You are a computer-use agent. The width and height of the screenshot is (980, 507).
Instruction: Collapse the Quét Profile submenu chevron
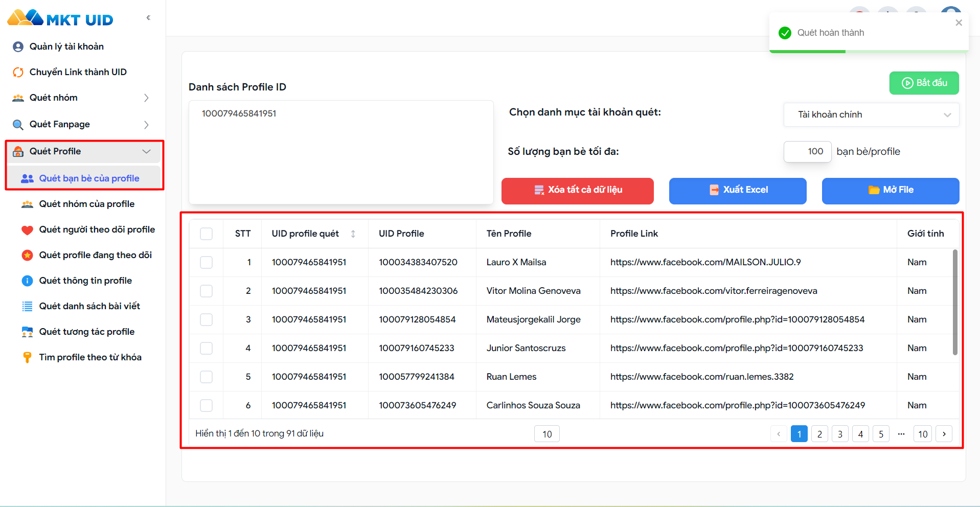146,151
